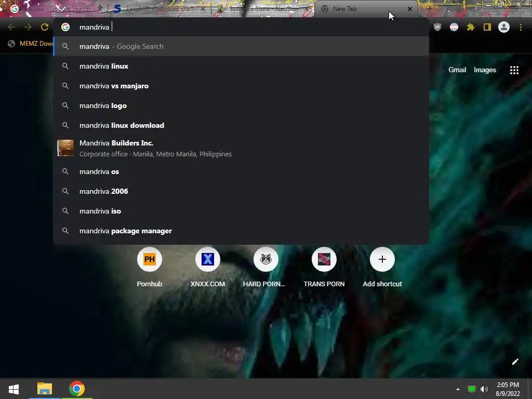Close the EasyBCD download tab
This screenshot has height=399, width=532.
coord(203,9)
